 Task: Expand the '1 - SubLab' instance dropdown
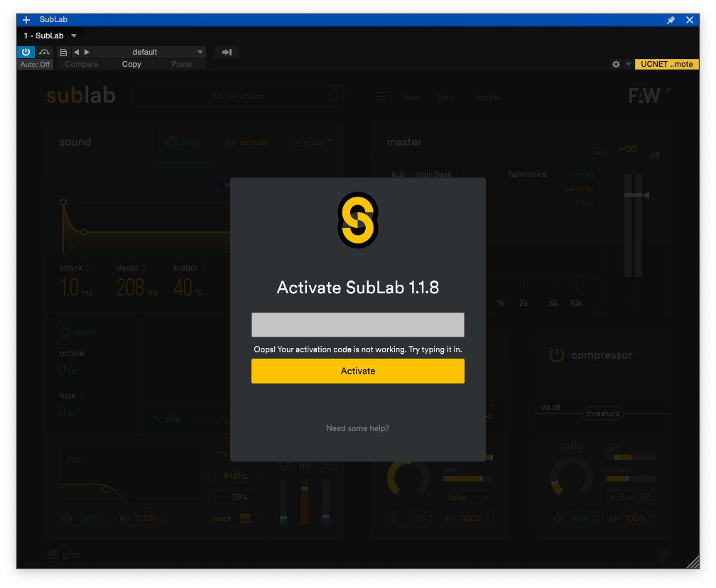[74, 36]
